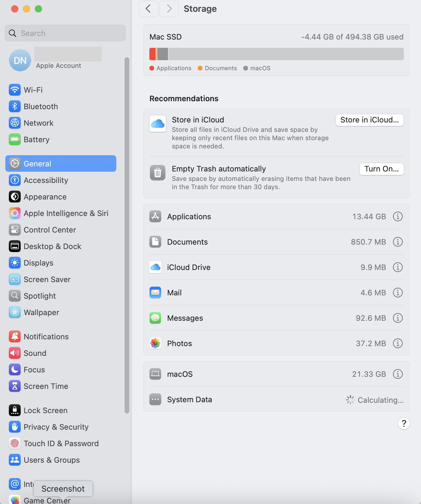Viewport: 421px width, 504px height.
Task: Click the Notifications bell icon
Action: pyautogui.click(x=15, y=336)
